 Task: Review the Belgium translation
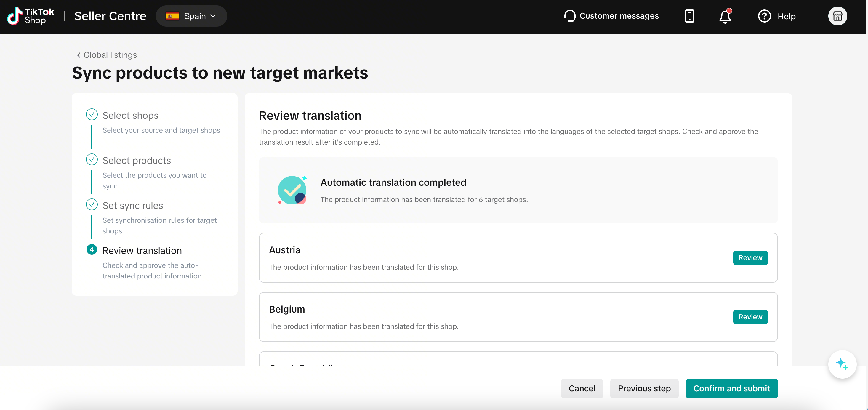(750, 317)
